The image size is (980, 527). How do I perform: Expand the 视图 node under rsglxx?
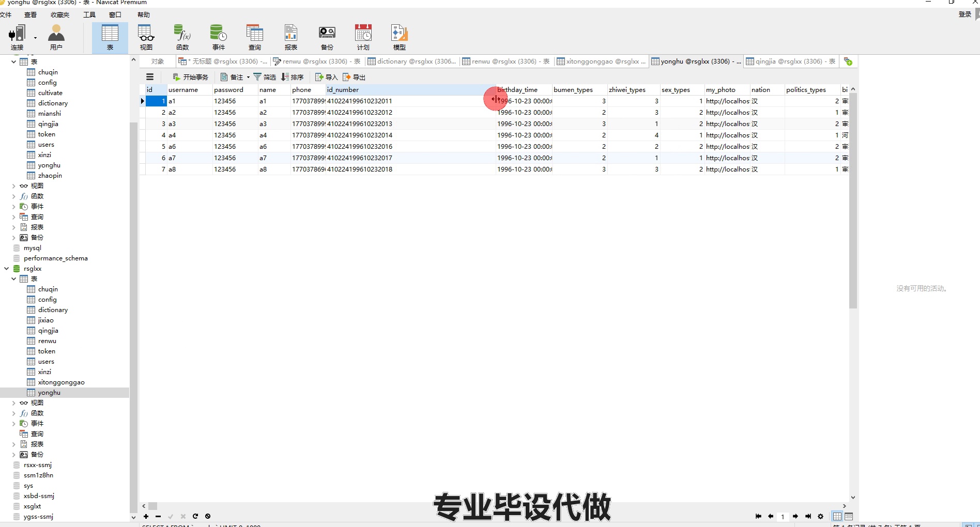[x=13, y=402]
